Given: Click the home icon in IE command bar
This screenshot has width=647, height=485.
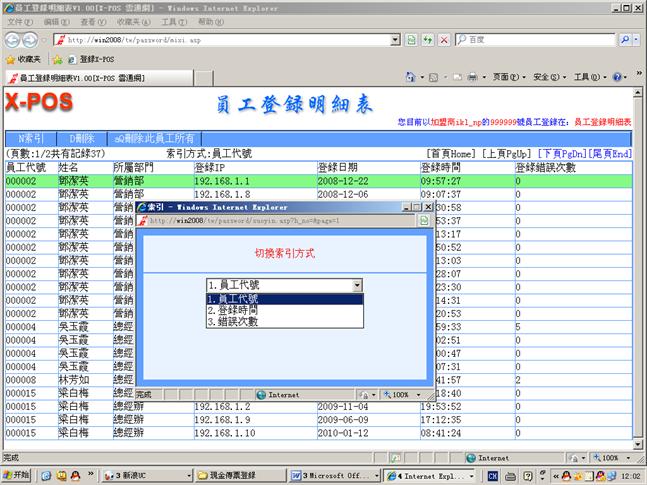Looking at the screenshot, I should (x=411, y=77).
